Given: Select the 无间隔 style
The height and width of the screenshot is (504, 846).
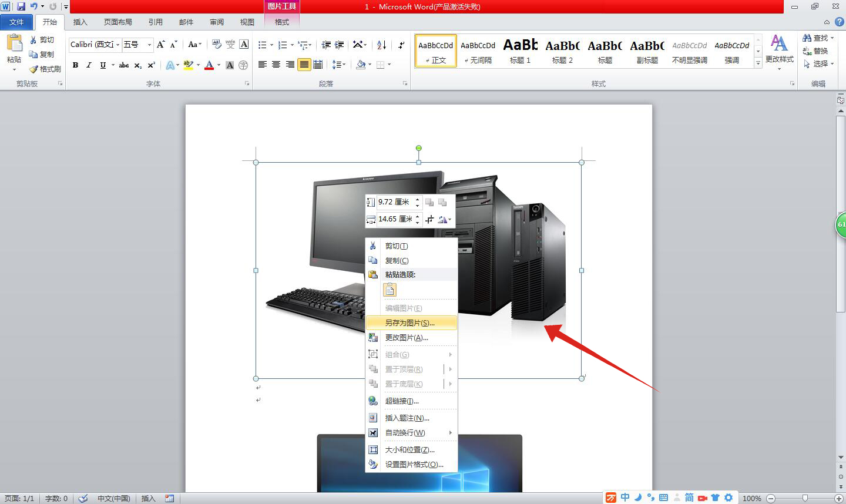Looking at the screenshot, I should (478, 51).
